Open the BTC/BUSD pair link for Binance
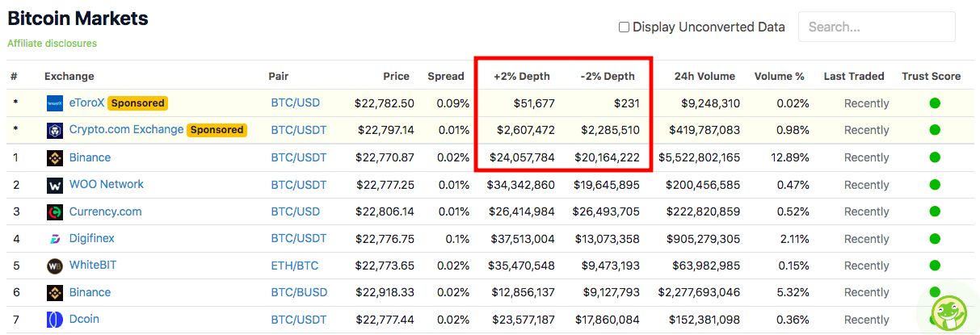This screenshot has height=335, width=980. pyautogui.click(x=299, y=292)
